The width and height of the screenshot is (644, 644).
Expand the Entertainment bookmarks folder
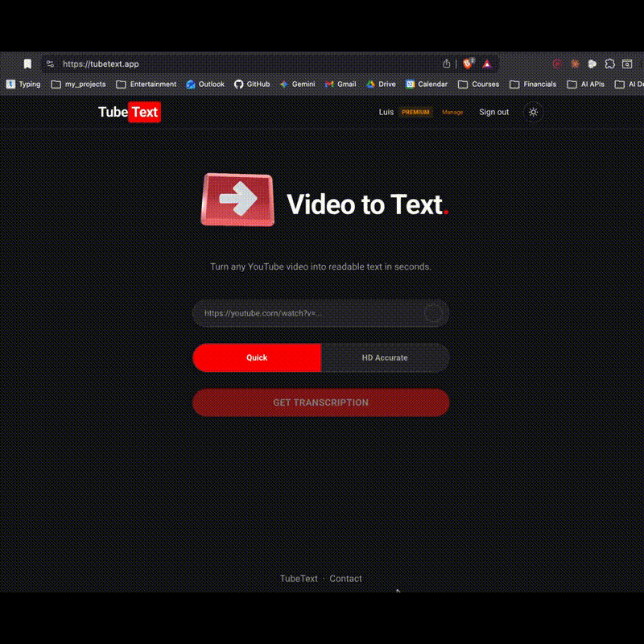(x=146, y=84)
